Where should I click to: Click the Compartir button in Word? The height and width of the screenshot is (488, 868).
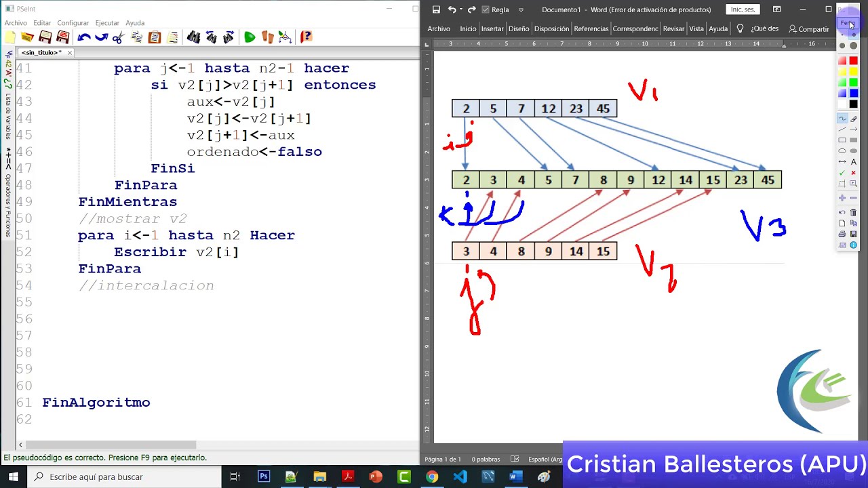809,29
